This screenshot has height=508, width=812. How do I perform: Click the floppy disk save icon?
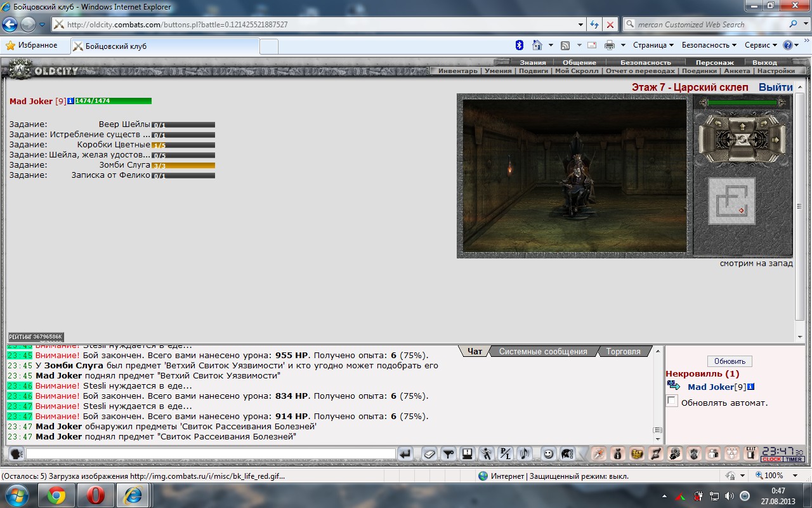pos(468,454)
